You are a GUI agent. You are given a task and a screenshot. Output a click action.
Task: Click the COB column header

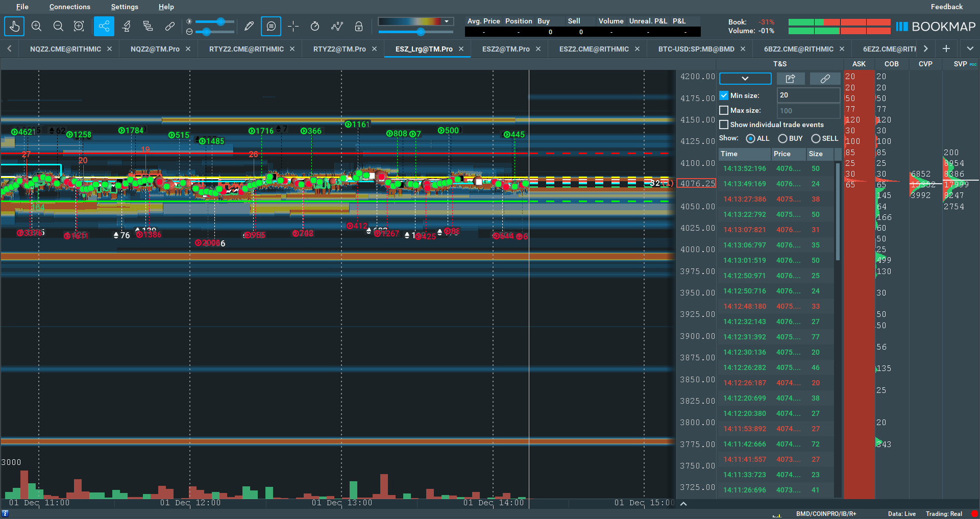[x=892, y=64]
